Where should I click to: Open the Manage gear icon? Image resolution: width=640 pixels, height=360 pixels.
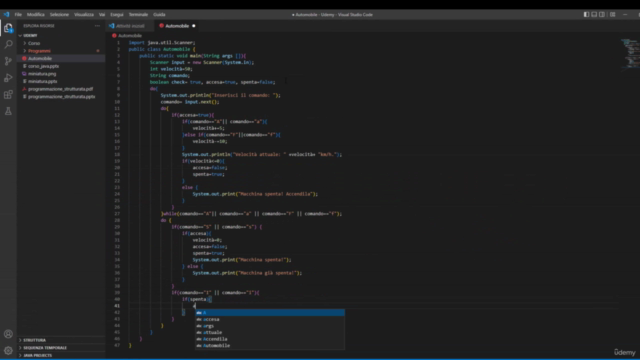(8, 350)
